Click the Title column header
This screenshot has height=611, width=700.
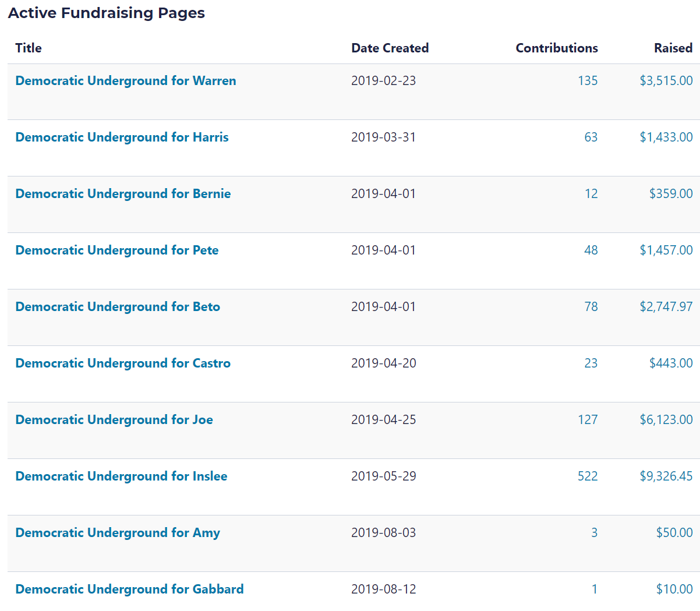[x=29, y=48]
